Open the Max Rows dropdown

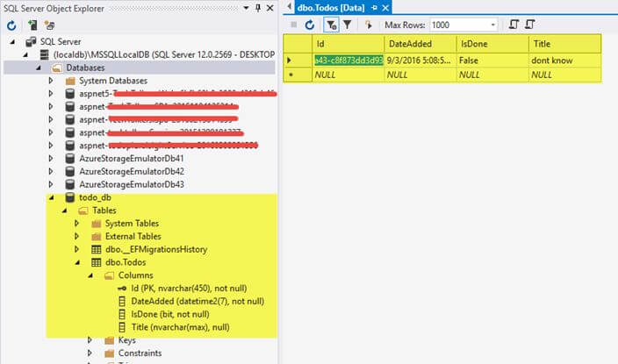tap(492, 25)
